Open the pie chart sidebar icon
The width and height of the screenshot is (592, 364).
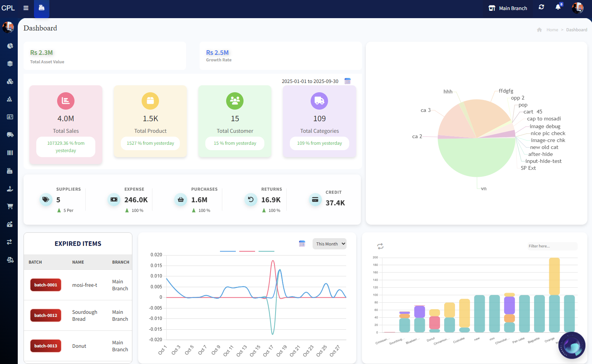coord(10,46)
